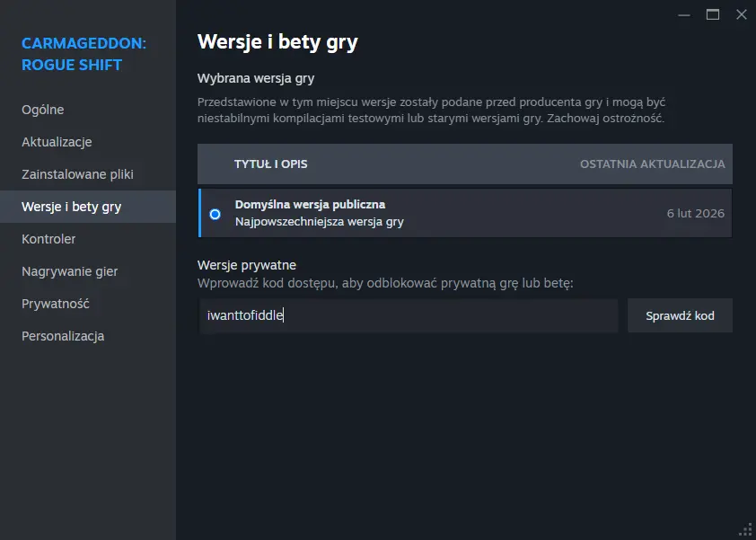The image size is (756, 540).
Task: Close the properties window
Action: pyautogui.click(x=741, y=14)
